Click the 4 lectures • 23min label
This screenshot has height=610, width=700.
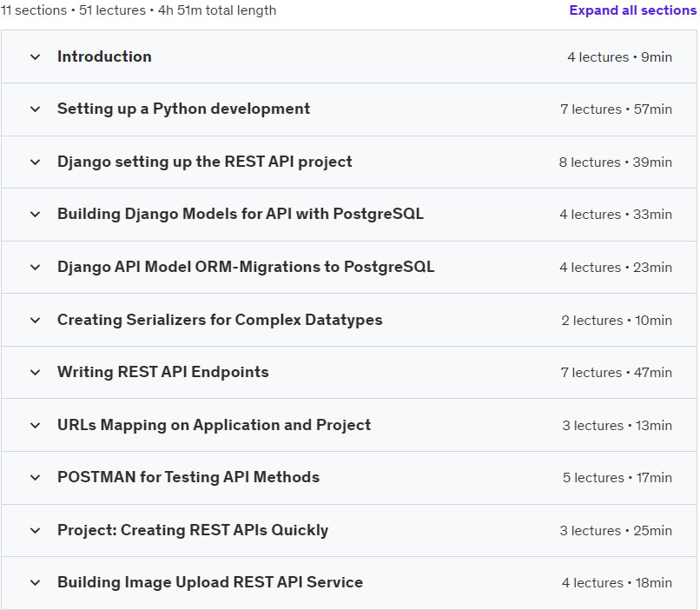point(616,268)
